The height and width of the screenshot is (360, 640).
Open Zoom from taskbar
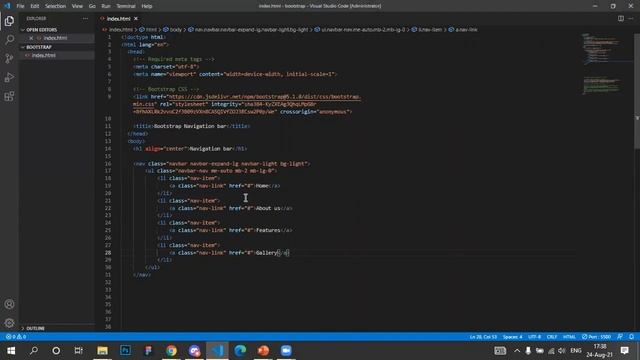pyautogui.click(x=286, y=351)
